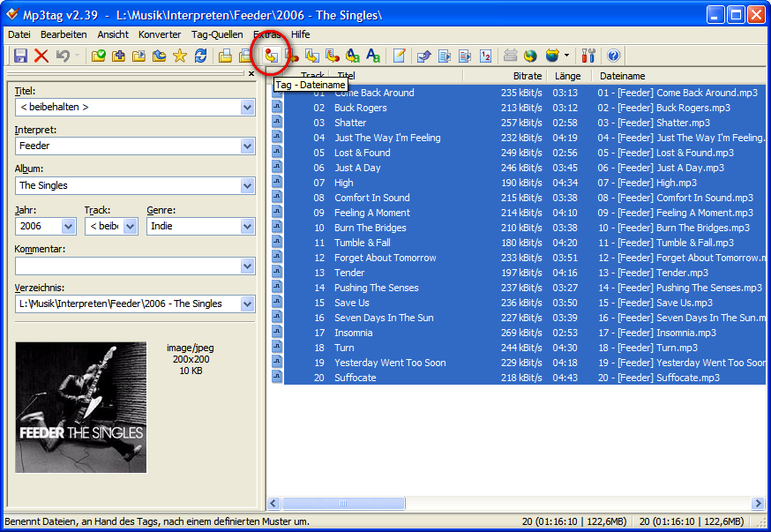The image size is (771, 532).
Task: Open Options with the tools icon
Action: 588,56
